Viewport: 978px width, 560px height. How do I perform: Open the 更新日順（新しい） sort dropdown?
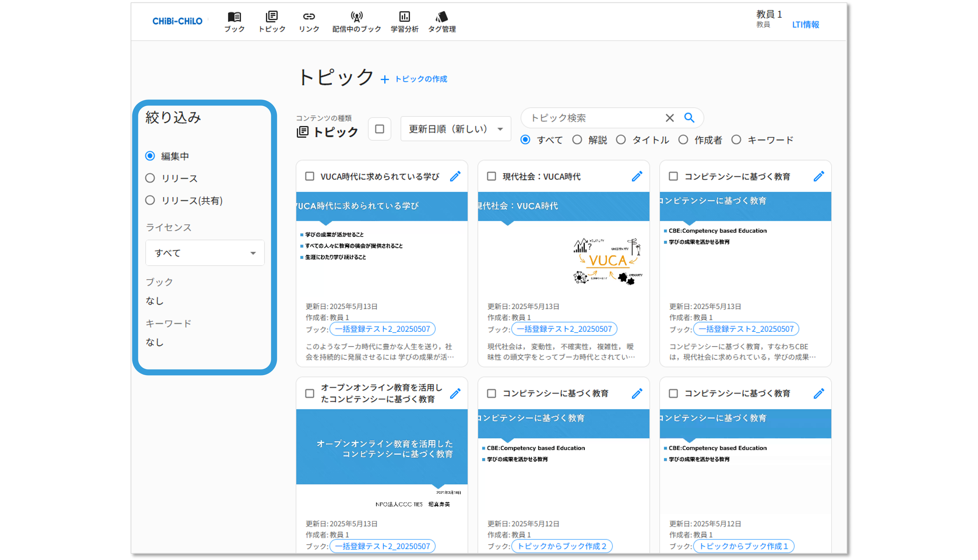[456, 129]
